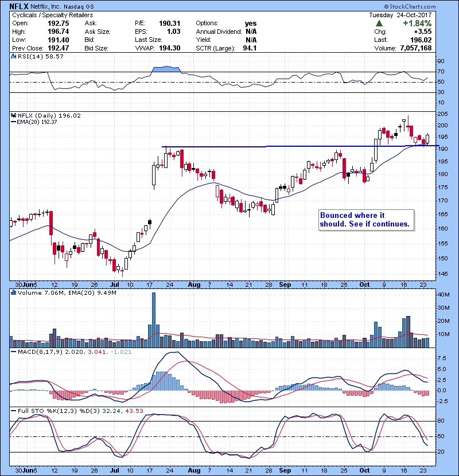Select the P/E value 190.31
Screen dimensions: 459x476
click(169, 24)
